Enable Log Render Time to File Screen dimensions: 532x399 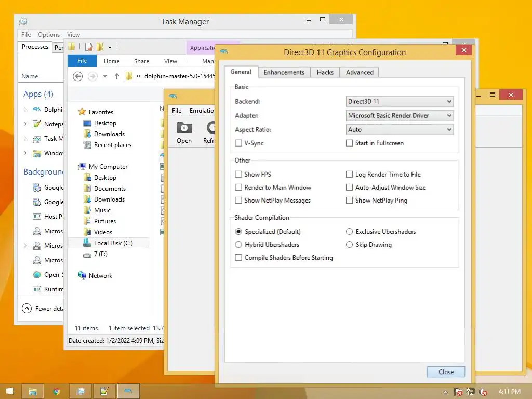coord(349,175)
